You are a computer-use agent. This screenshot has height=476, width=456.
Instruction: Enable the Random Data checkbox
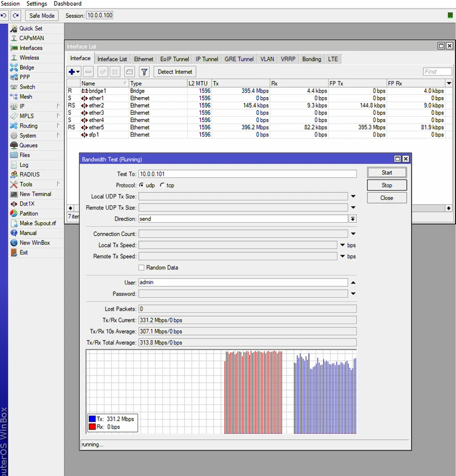click(142, 268)
